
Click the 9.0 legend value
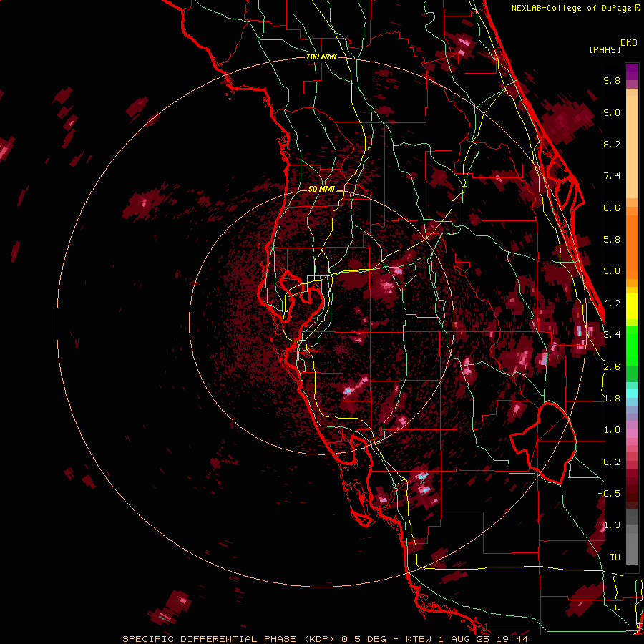tap(612, 112)
